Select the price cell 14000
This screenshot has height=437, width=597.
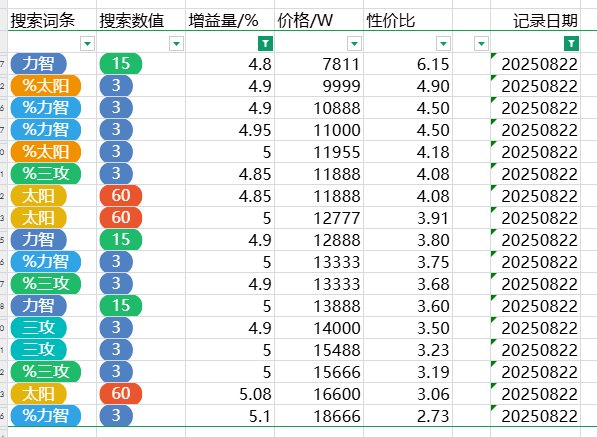(x=319, y=328)
